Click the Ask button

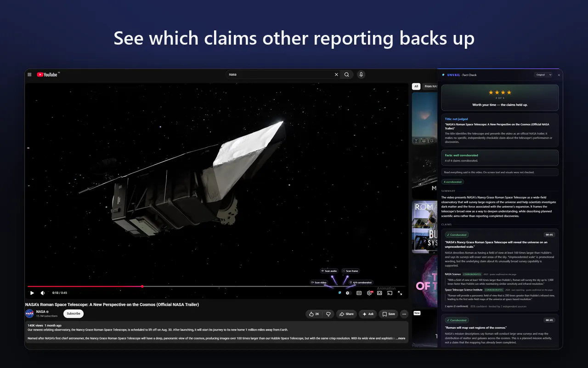coord(368,314)
